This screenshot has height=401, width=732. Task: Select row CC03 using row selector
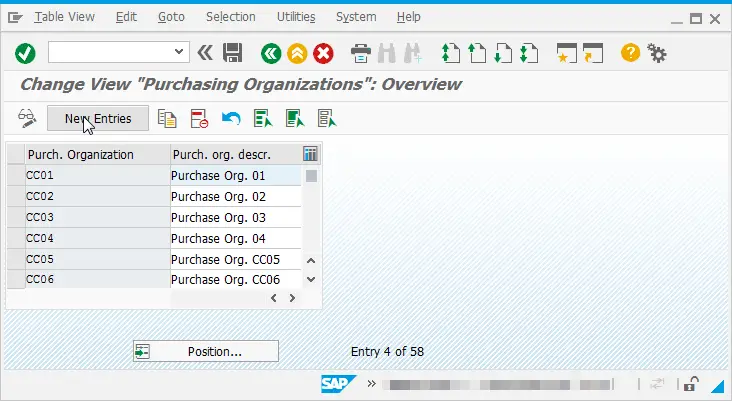(x=15, y=218)
